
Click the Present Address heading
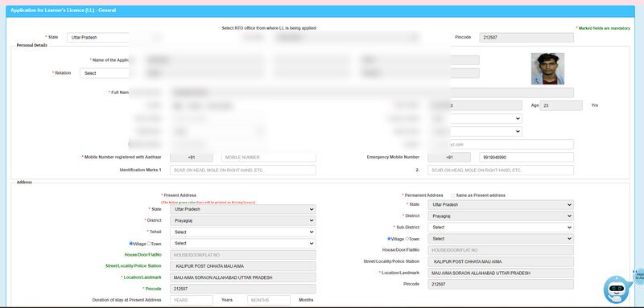pyautogui.click(x=180, y=195)
